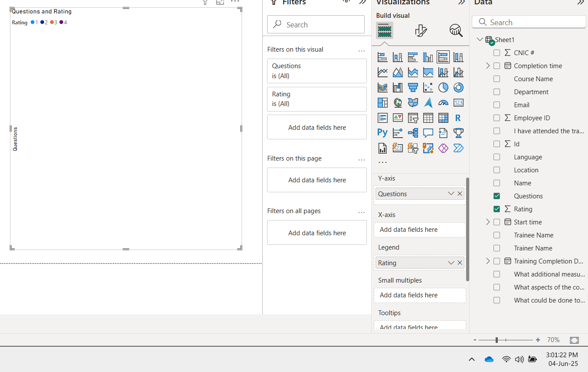Screen dimensions: 588x372
Task: Open the Analytics pane tab
Action: pos(456,30)
